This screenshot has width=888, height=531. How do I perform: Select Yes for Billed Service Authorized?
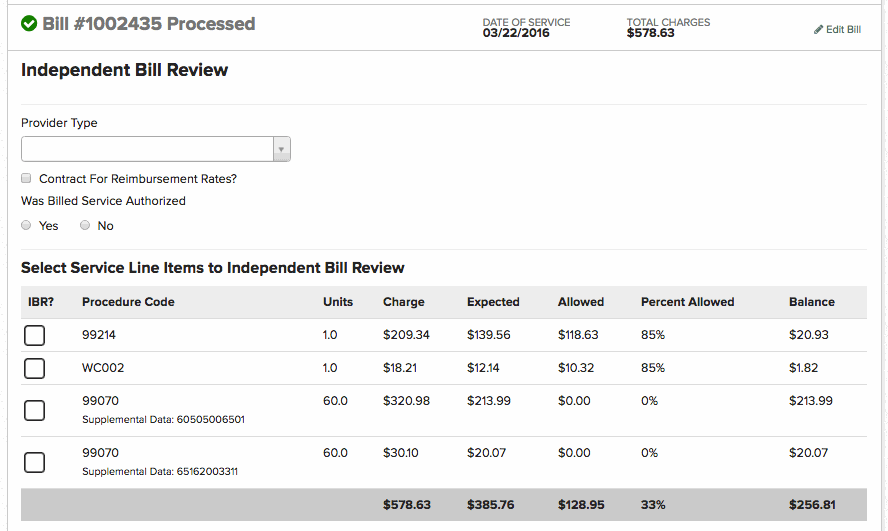[27, 225]
